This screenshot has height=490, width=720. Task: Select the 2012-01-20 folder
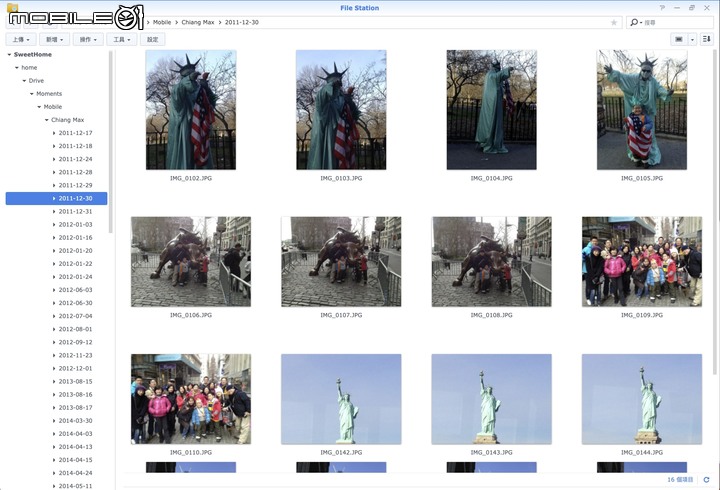(x=75, y=251)
